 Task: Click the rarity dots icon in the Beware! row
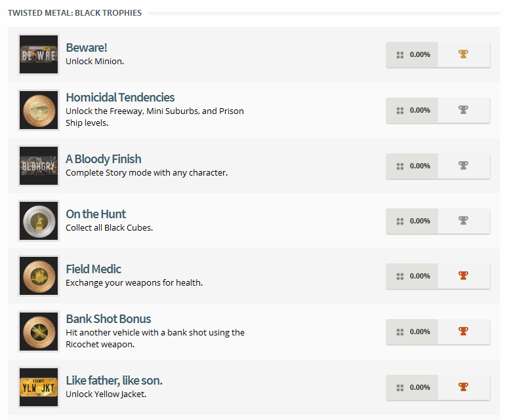tap(400, 55)
